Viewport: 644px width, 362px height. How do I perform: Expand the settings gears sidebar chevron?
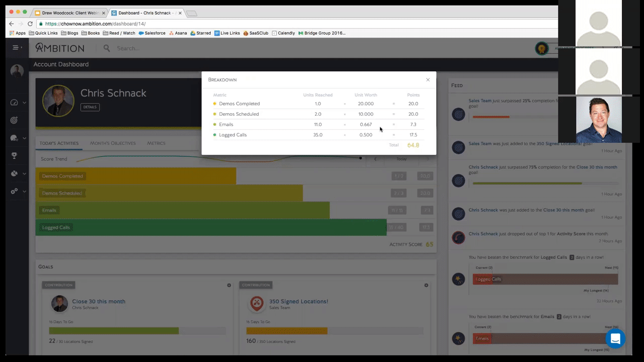(24, 192)
